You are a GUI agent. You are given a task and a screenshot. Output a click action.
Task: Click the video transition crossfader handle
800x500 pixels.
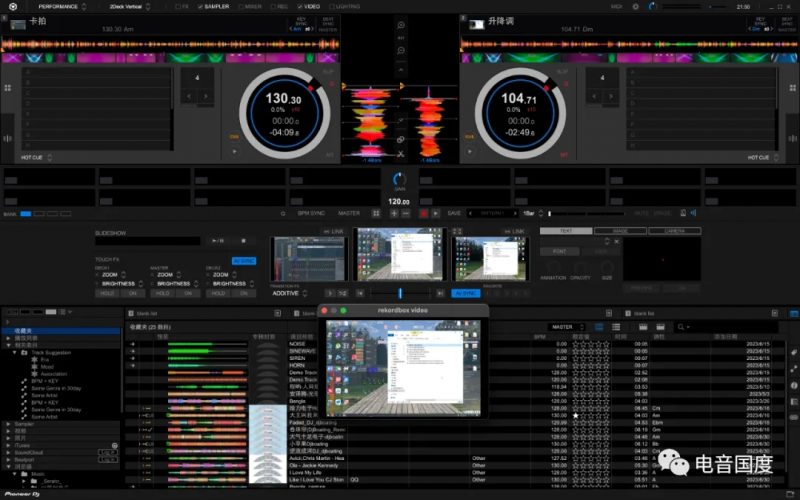click(x=401, y=293)
